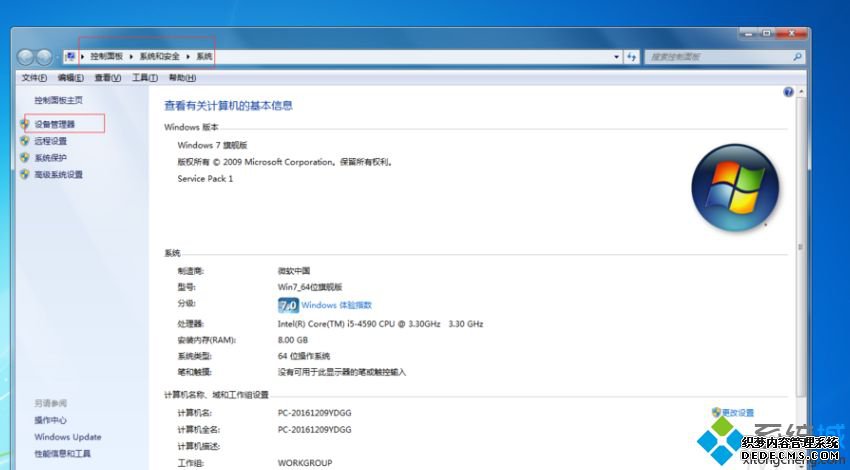Click the Back navigation arrow button
The height and width of the screenshot is (470, 850).
(25, 57)
